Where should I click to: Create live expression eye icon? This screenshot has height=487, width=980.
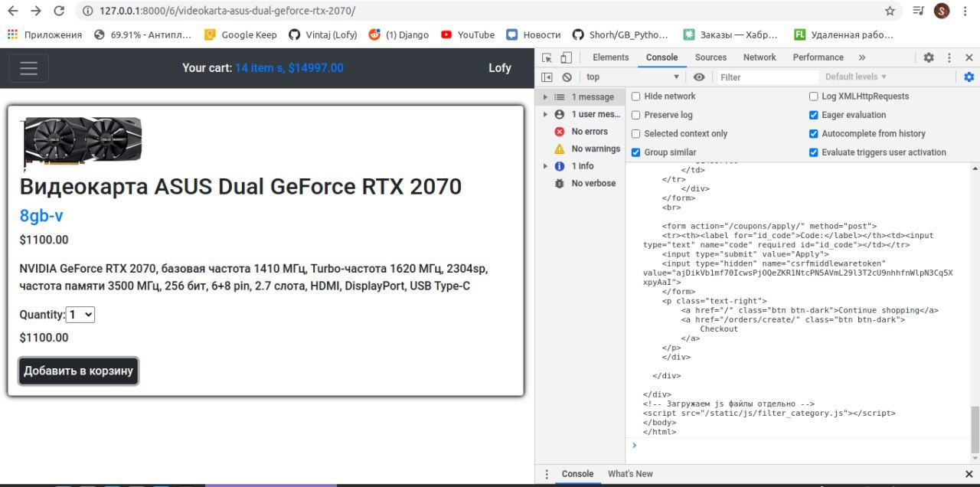tap(699, 77)
